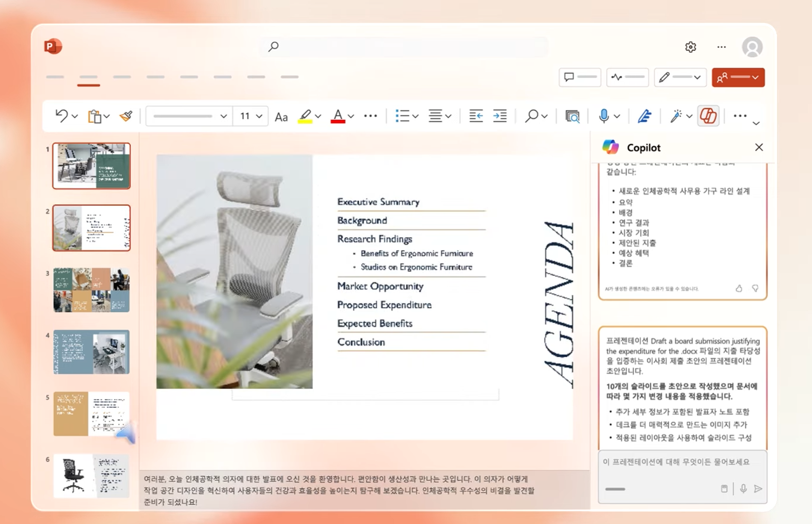Click the Dictate microphone icon in toolbar

tap(604, 116)
